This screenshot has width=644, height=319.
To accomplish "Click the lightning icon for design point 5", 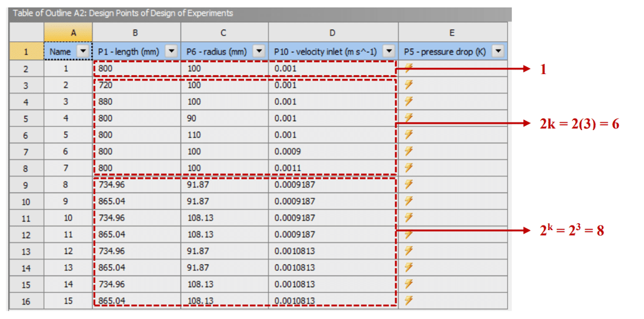I will point(408,135).
